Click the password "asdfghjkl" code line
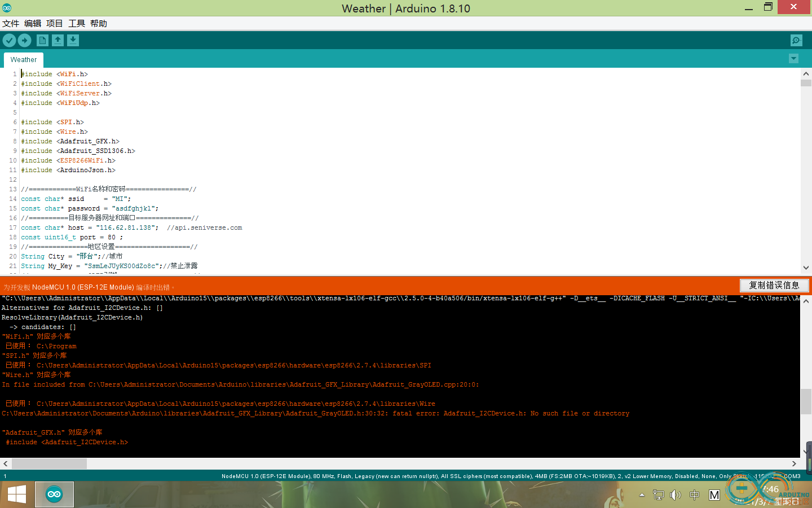This screenshot has width=812, height=508. tap(90, 208)
